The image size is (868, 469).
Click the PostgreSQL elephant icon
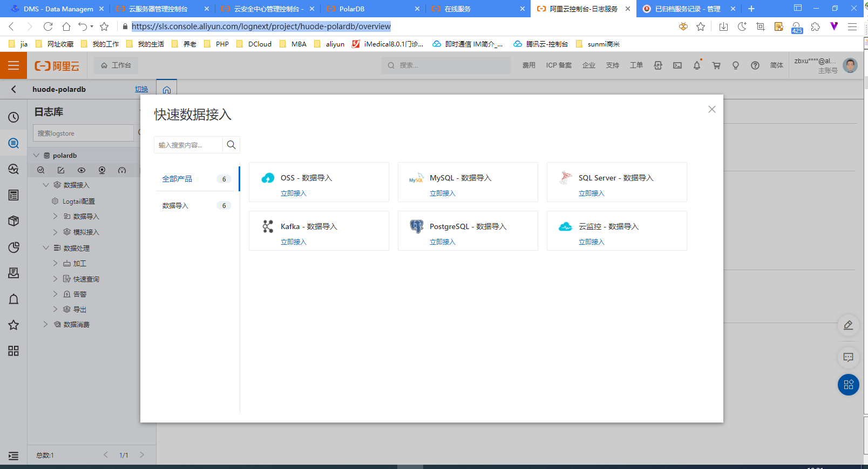point(416,226)
